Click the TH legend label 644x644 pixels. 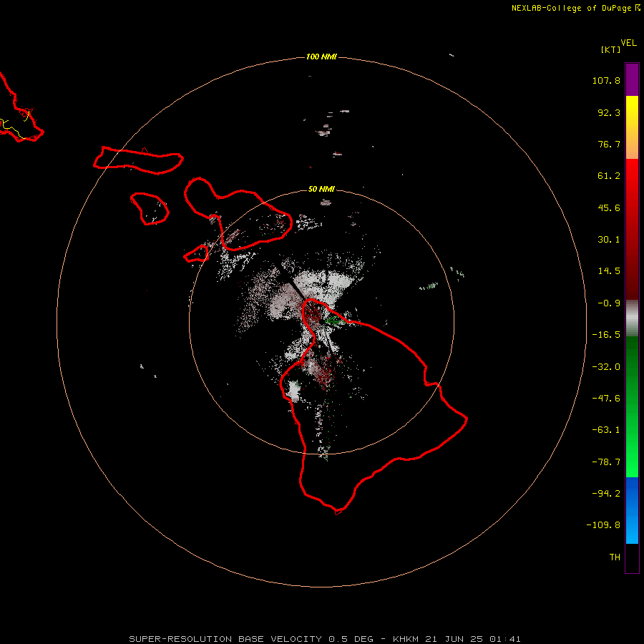[615, 557]
